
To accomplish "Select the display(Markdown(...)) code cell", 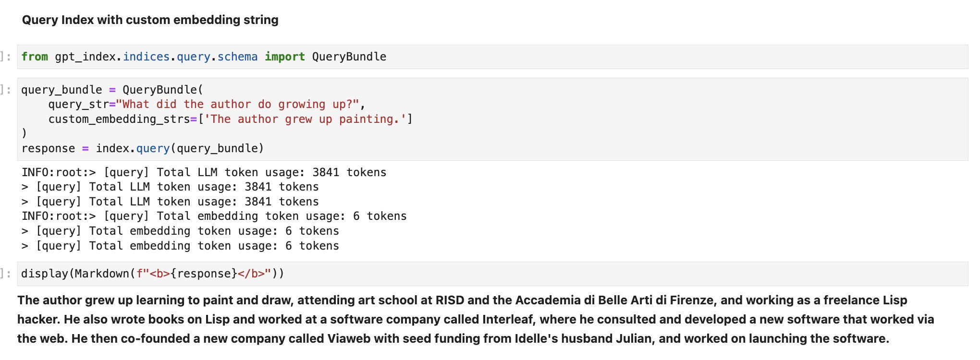I will pyautogui.click(x=492, y=274).
